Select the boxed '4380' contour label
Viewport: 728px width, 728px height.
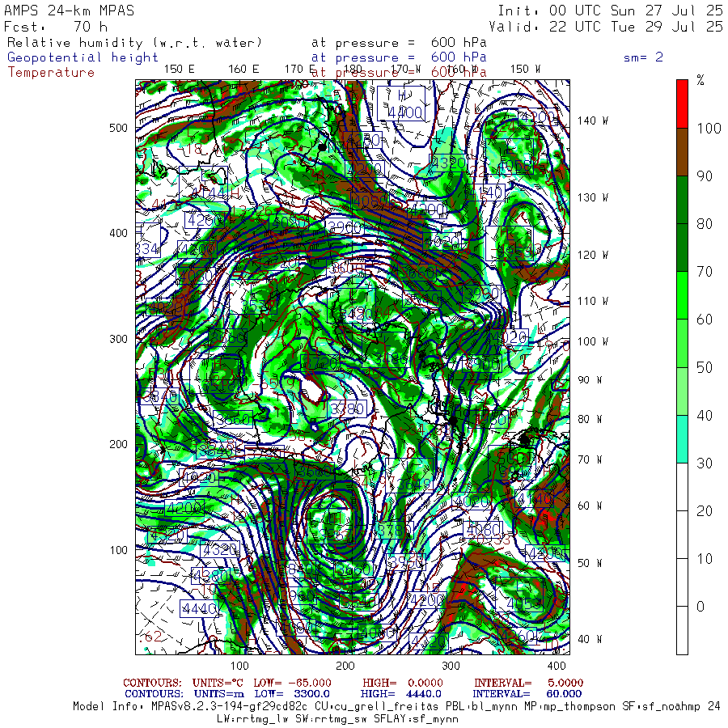coord(210,576)
